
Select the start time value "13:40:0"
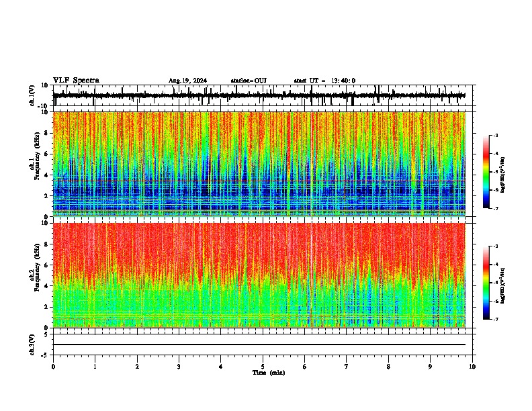(x=343, y=81)
